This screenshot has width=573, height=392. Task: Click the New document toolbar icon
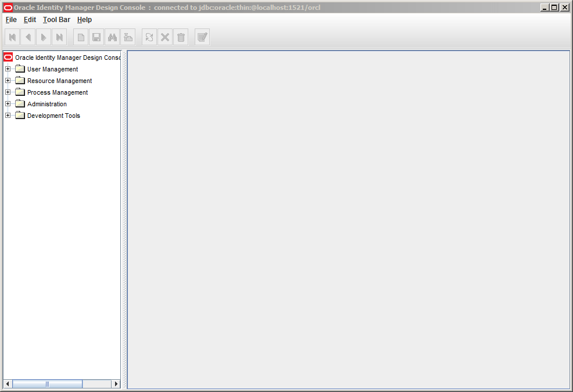pyautogui.click(x=81, y=37)
